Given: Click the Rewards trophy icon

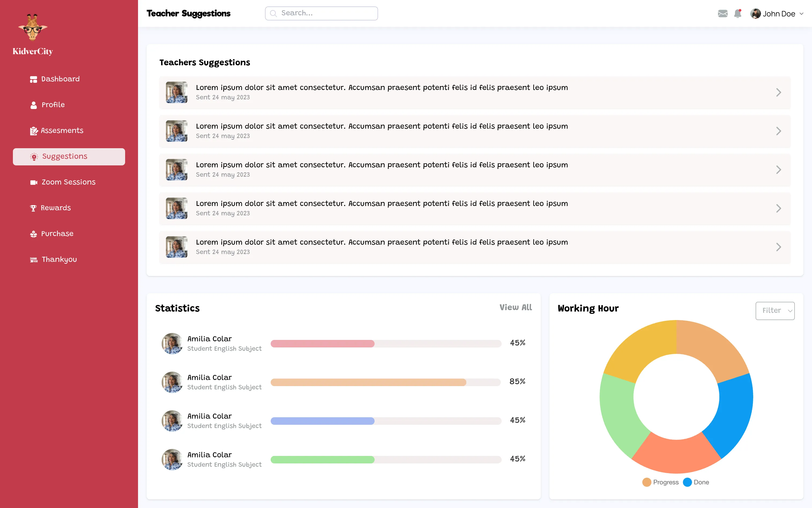Looking at the screenshot, I should pyautogui.click(x=33, y=208).
